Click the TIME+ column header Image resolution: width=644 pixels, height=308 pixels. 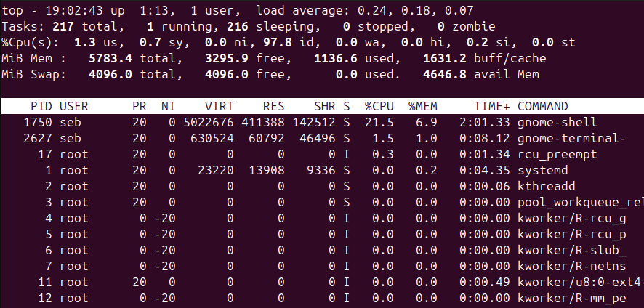(x=492, y=106)
